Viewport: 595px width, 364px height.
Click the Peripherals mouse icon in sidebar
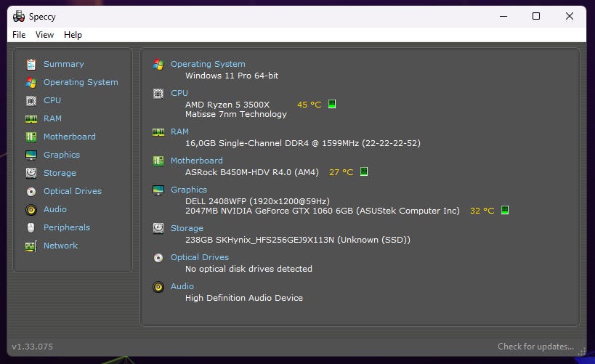tap(31, 227)
